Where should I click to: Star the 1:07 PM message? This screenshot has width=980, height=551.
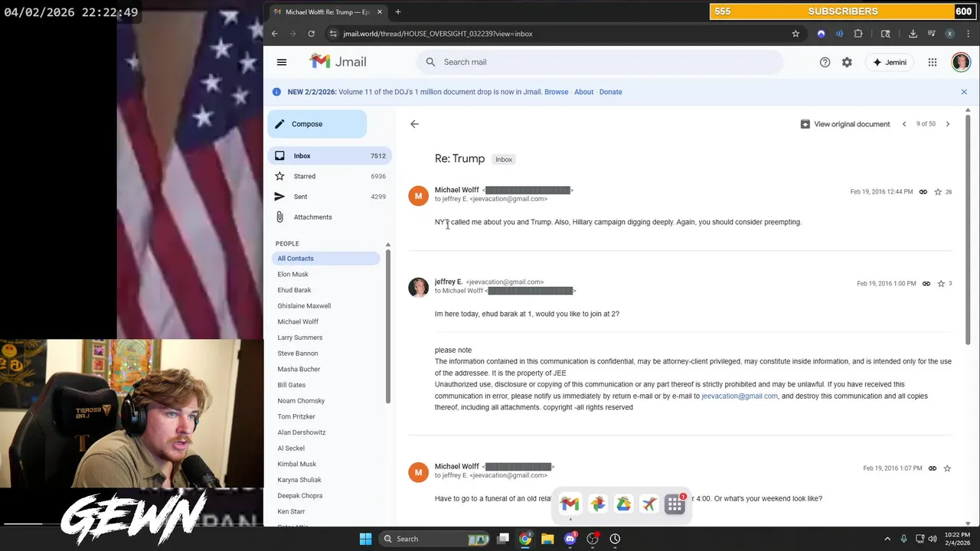click(x=947, y=468)
